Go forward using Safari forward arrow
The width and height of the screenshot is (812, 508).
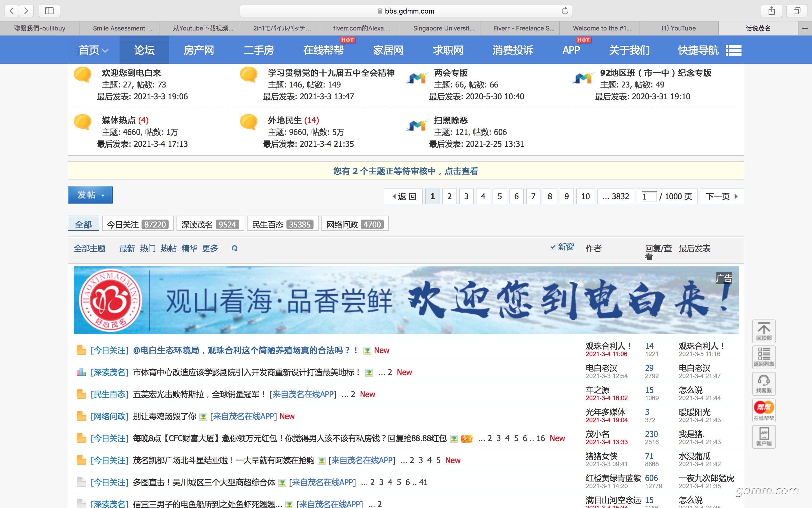26,11
